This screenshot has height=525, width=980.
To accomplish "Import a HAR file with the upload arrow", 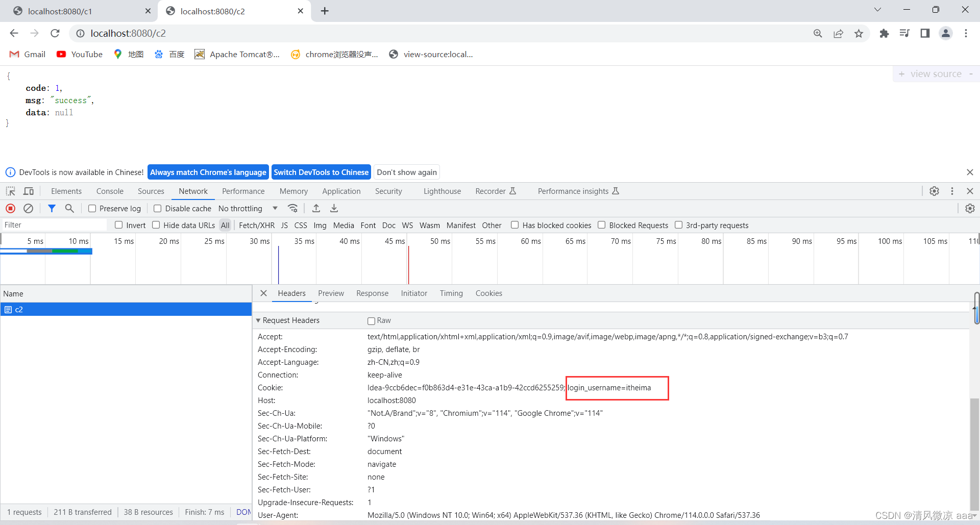I will (x=316, y=208).
